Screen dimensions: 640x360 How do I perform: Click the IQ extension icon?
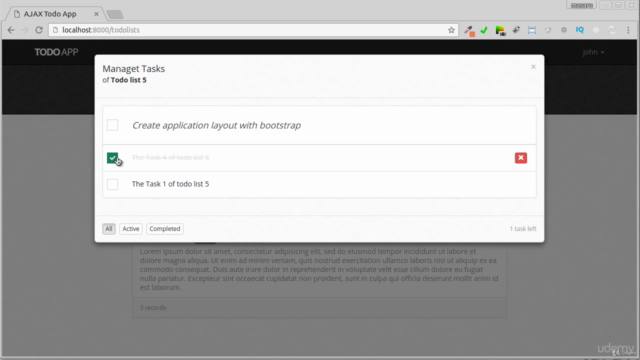pyautogui.click(x=580, y=30)
